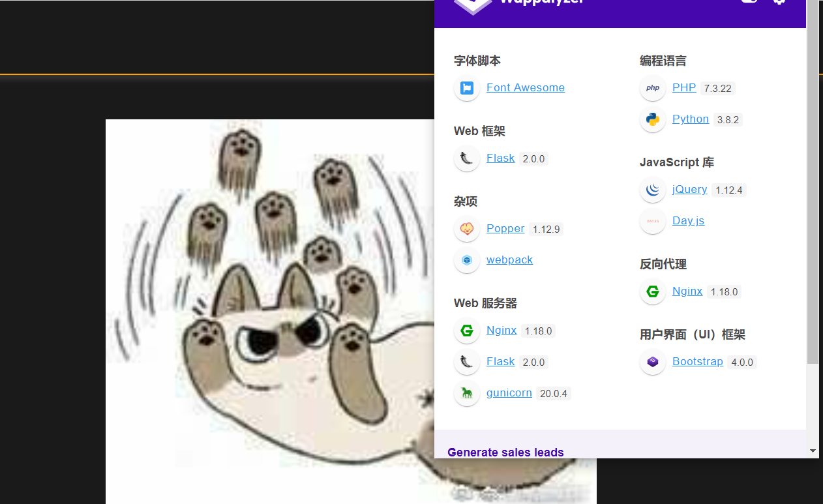Click the jQuery version 1.12.4 badge
Image resolution: width=823 pixels, height=504 pixels.
[x=729, y=190]
